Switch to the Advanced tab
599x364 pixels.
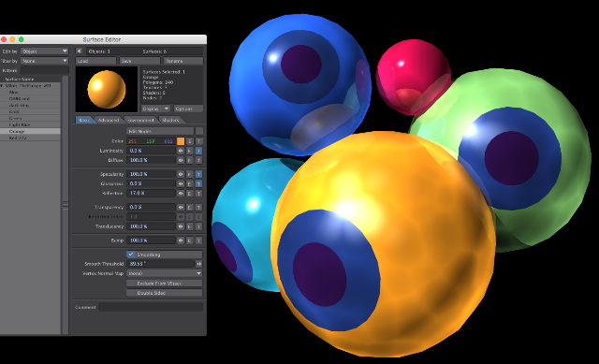pos(109,120)
